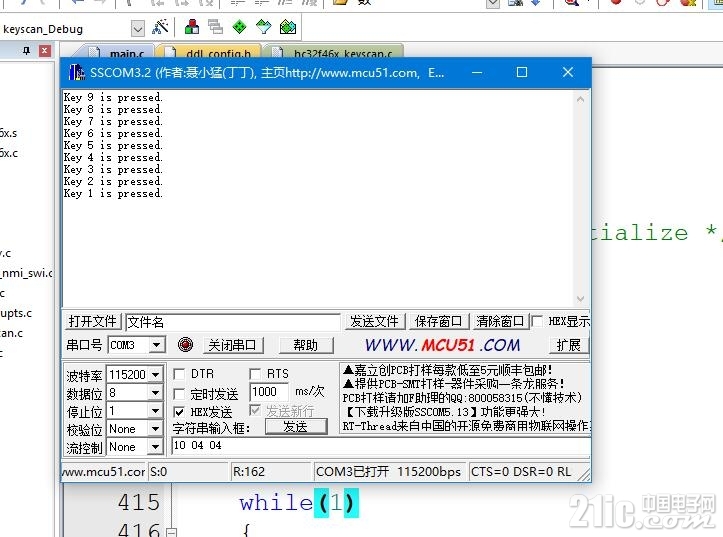Click the 'Key 5 is pressed.' line
Viewport: 723px width, 537px height.
[x=113, y=145]
